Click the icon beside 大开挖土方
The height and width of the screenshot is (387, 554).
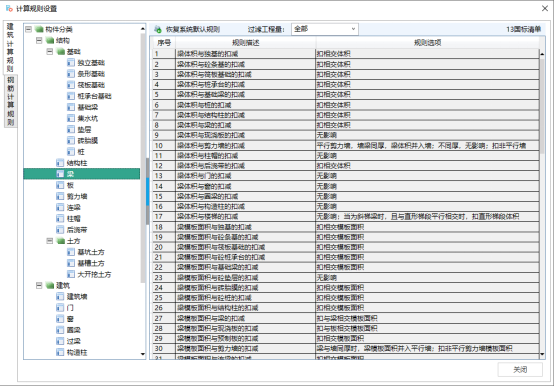[x=71, y=274]
